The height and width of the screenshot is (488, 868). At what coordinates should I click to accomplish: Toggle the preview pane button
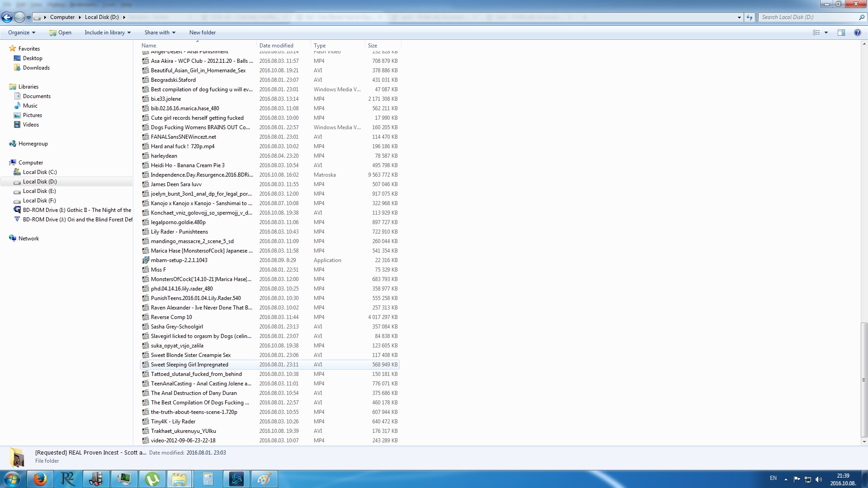point(841,33)
